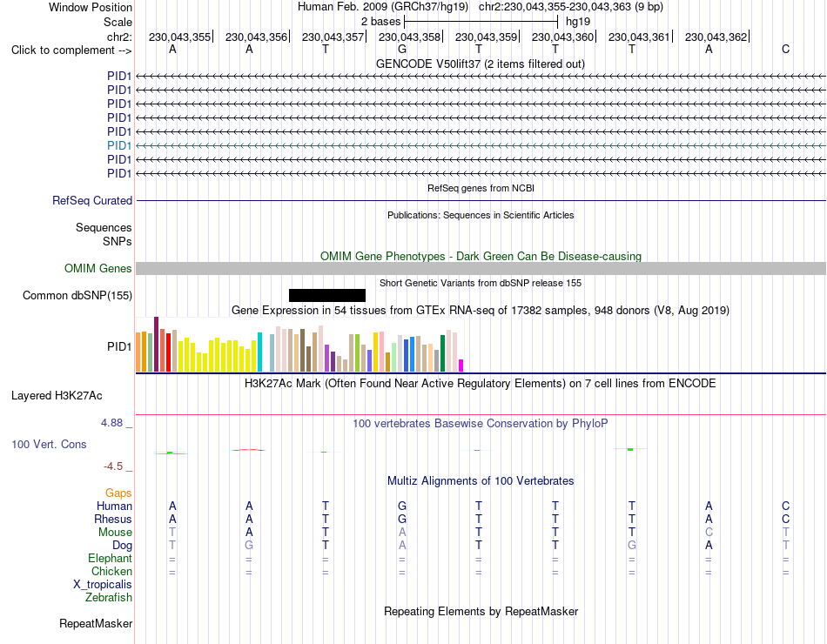Click the magenta bar ending the GTEx chart
The width and height of the screenshot is (827, 644).
click(461, 366)
